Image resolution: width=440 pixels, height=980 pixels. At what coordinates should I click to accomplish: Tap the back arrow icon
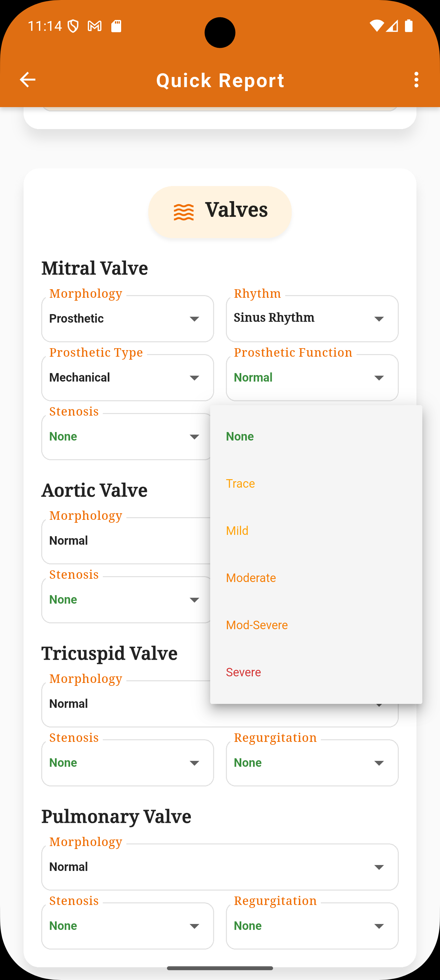coord(27,80)
